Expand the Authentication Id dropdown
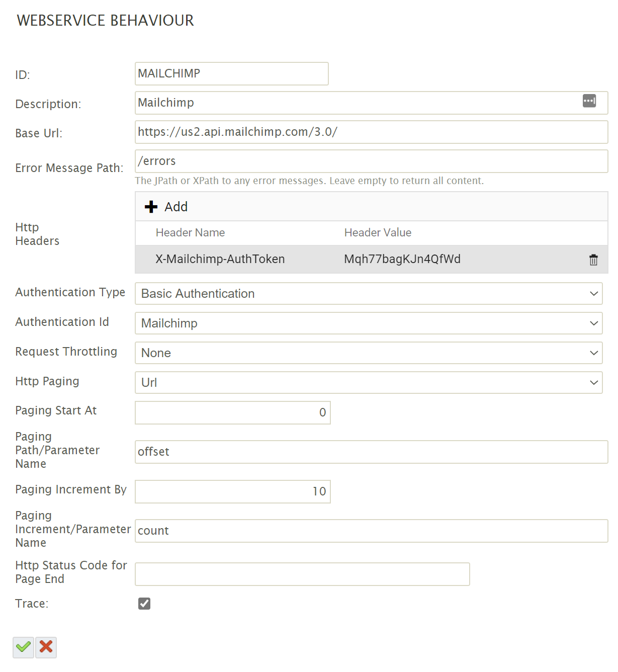Screen dimensions: 618x672 pos(368,323)
